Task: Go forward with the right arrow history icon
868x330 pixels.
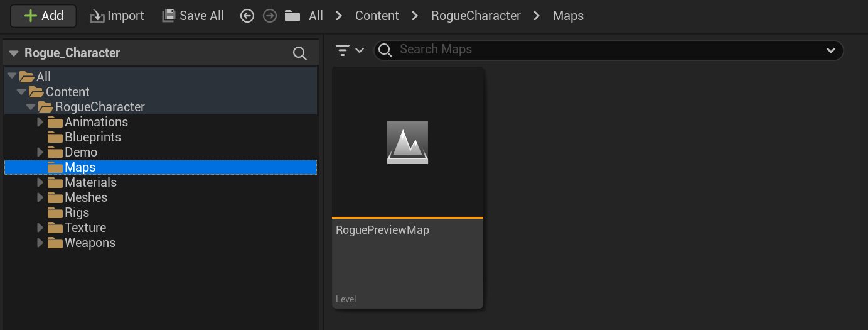Action: (270, 16)
